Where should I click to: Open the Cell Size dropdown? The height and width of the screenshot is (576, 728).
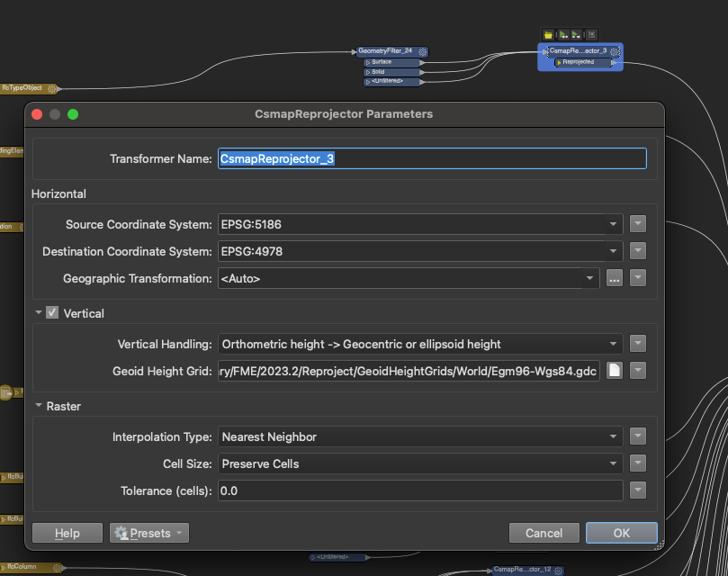click(613, 463)
